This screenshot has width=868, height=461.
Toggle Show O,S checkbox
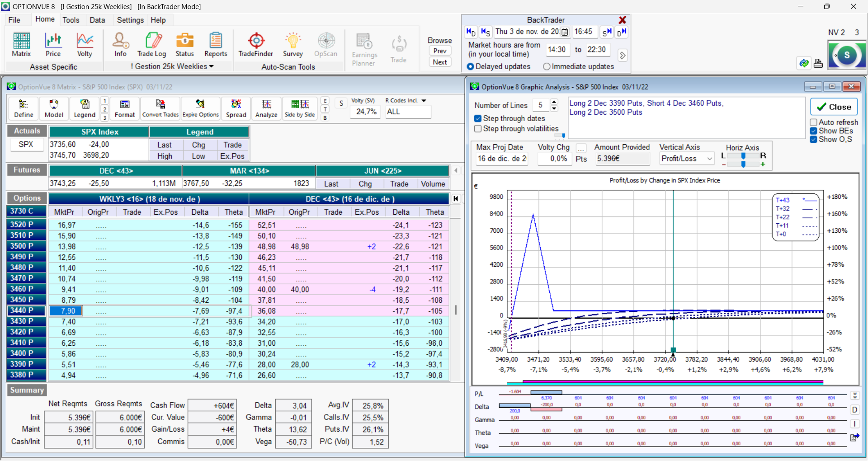pos(813,139)
